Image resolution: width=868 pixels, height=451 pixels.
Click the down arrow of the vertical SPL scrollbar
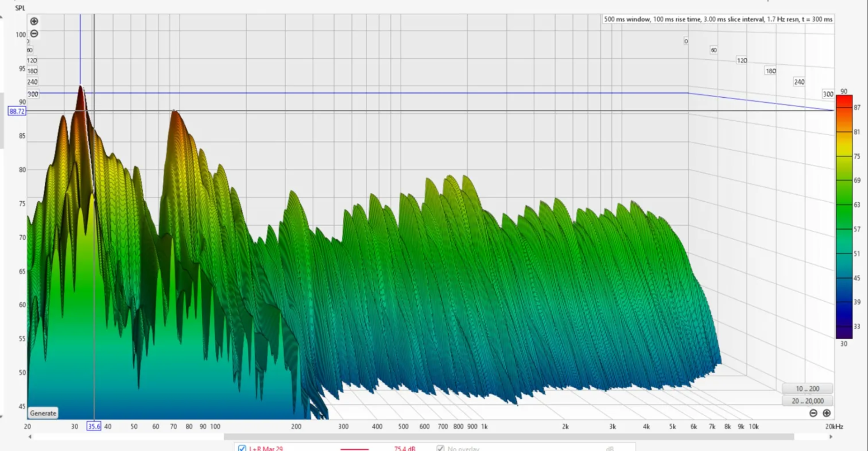coord(1,417)
